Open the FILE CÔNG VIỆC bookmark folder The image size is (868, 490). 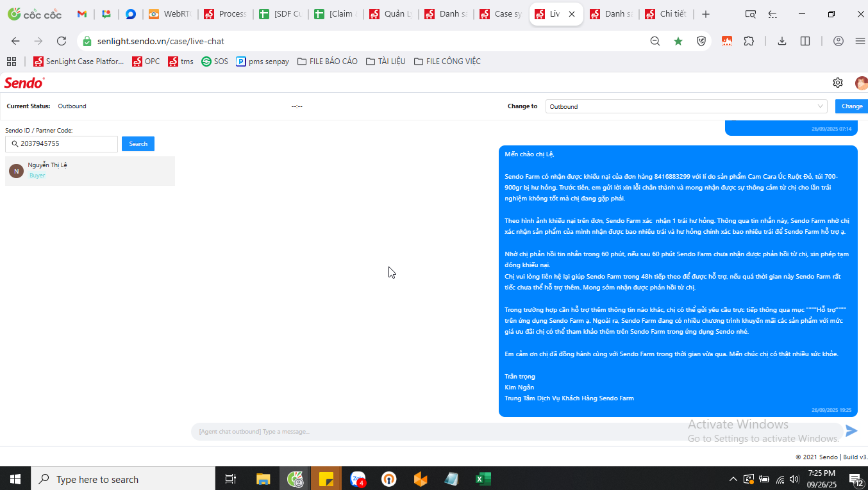[x=447, y=61]
